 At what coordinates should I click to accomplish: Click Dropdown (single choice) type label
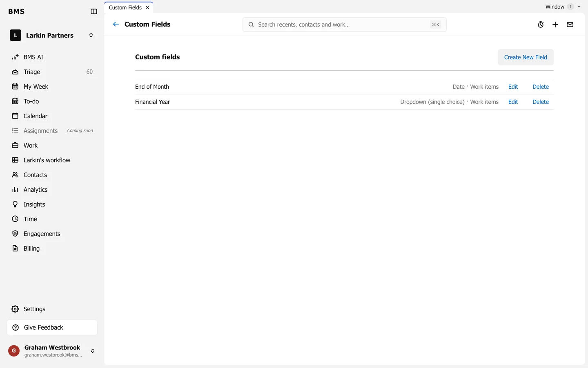pyautogui.click(x=432, y=102)
